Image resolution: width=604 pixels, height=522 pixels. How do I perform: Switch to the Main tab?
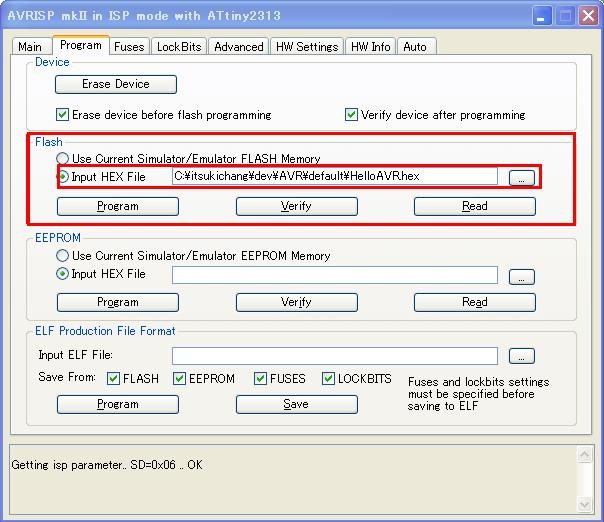click(x=32, y=47)
